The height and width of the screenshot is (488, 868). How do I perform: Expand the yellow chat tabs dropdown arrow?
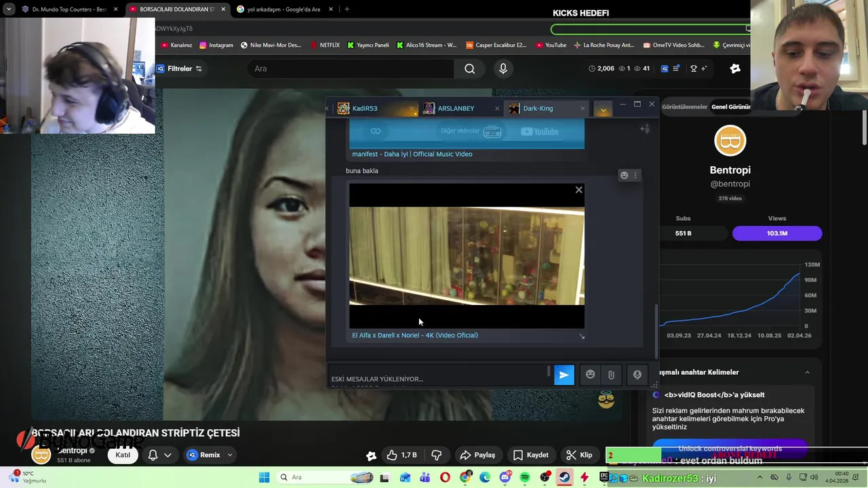(x=603, y=109)
